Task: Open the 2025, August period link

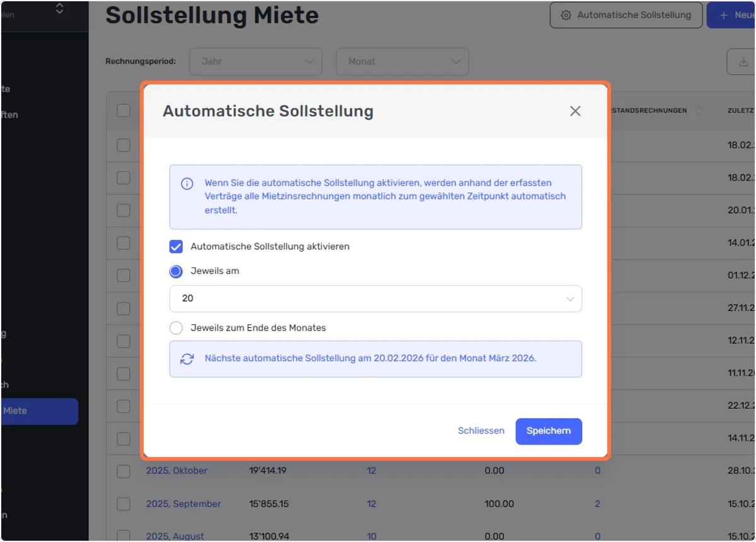Action: tap(175, 536)
